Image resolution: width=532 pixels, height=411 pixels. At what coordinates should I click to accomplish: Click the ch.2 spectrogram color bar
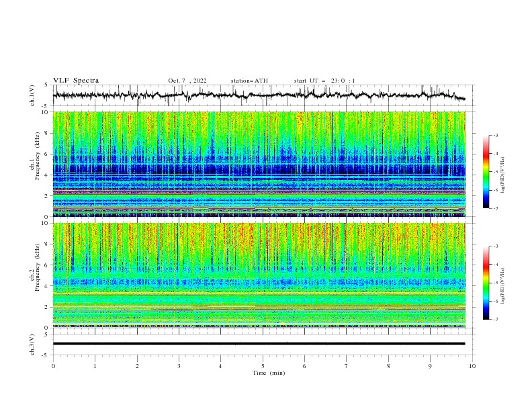[486, 283]
